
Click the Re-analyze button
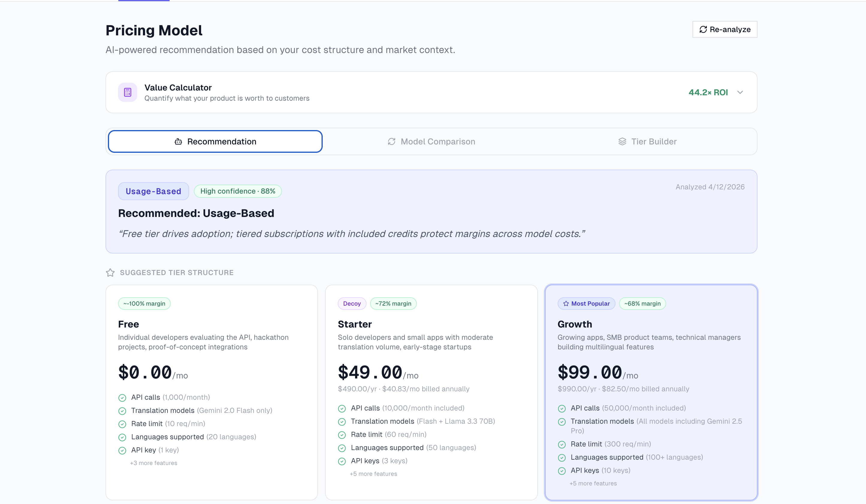pyautogui.click(x=725, y=29)
